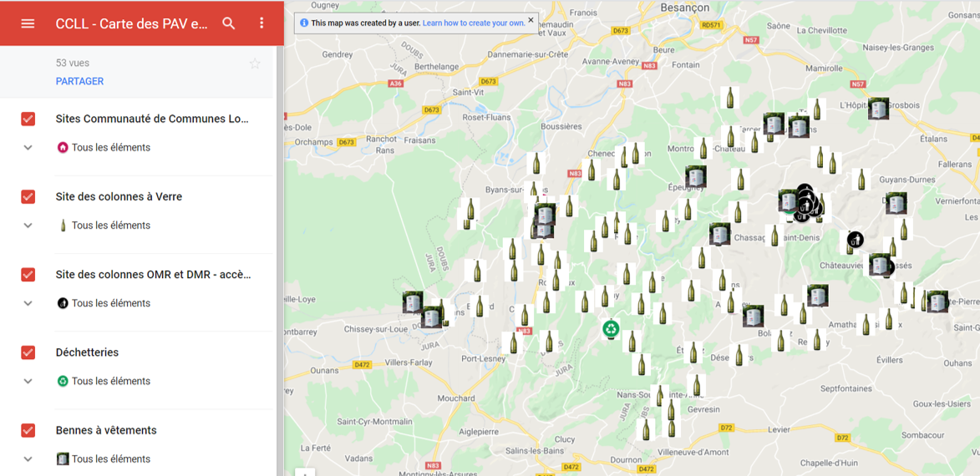Expand the Bennes à vêtements element list

[28, 459]
